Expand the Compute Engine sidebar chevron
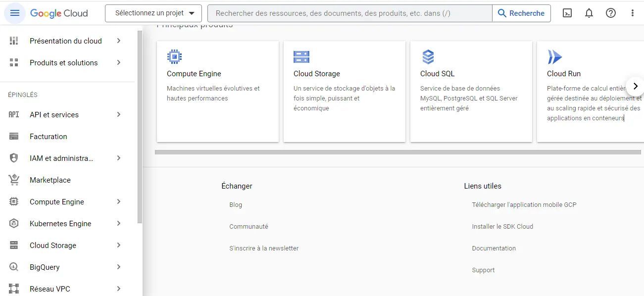This screenshot has height=296, width=644. coord(119,202)
